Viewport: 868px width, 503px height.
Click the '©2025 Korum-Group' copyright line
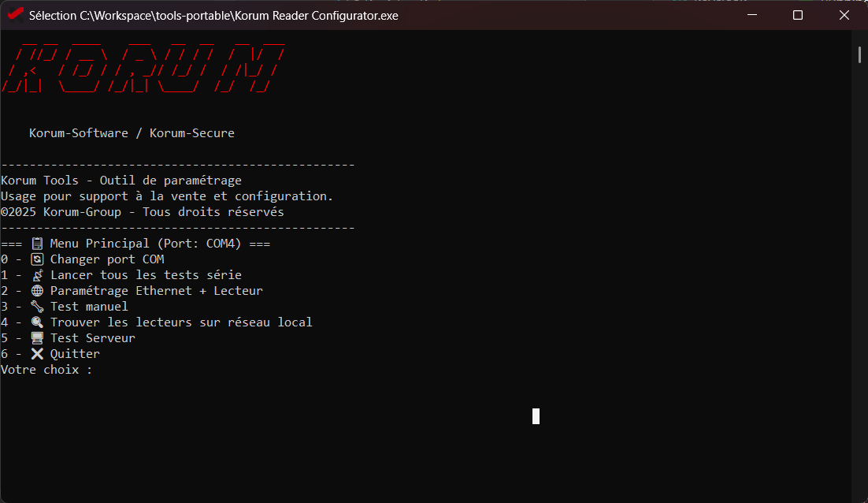click(x=143, y=211)
